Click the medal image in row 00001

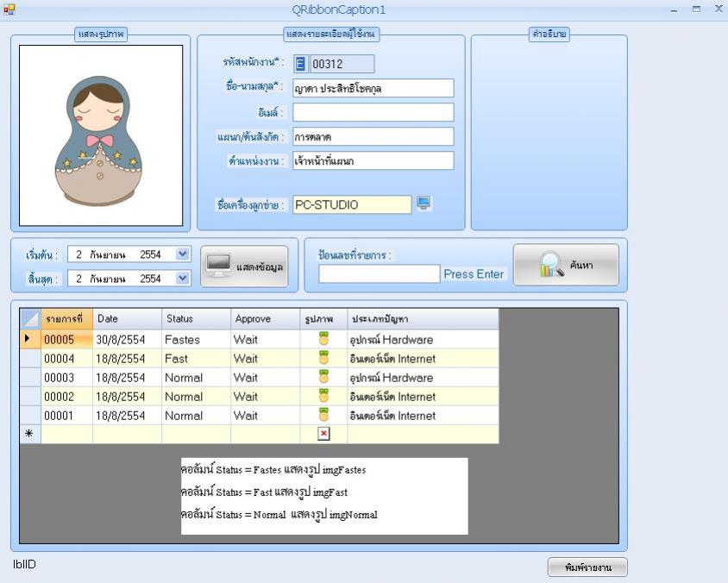coord(323,415)
